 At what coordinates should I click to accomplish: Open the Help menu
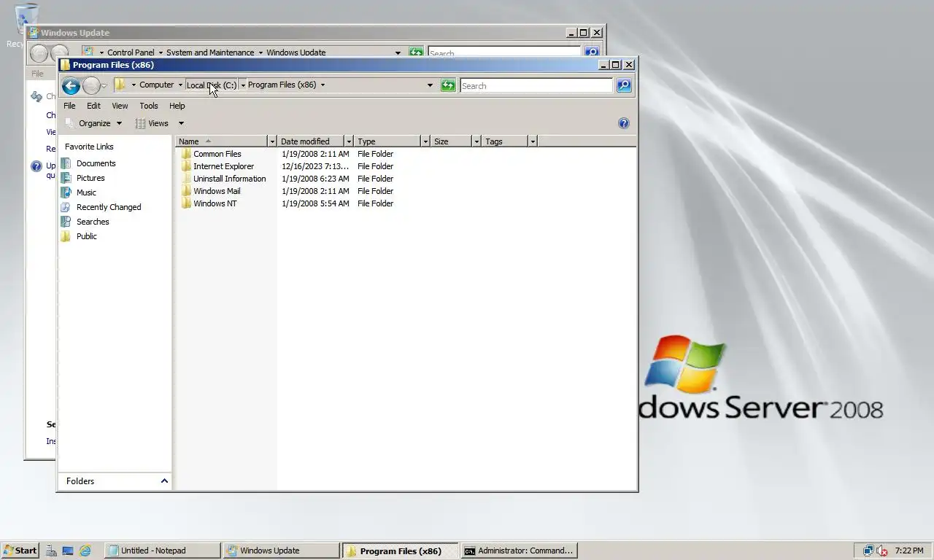(177, 106)
